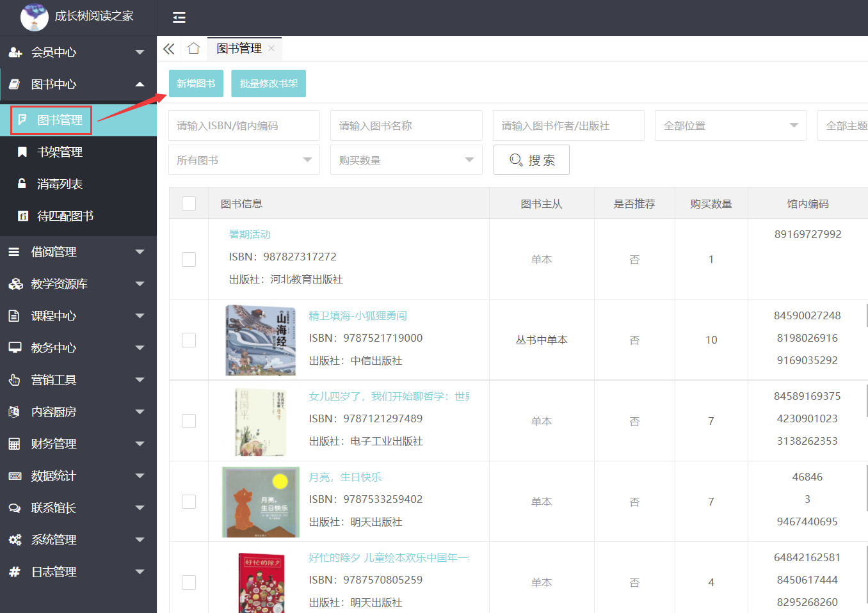Click the magnifier icon in 搜索 button
The image size is (868, 613).
click(516, 159)
